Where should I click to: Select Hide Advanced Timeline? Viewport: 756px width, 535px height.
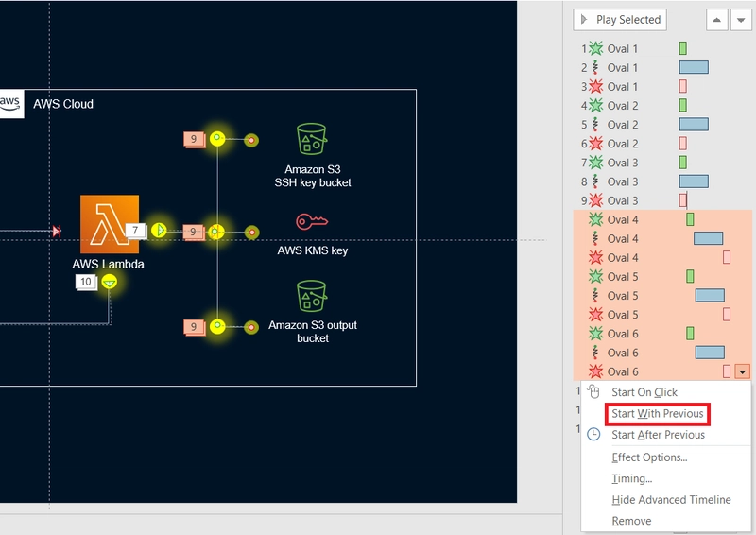[x=671, y=500]
